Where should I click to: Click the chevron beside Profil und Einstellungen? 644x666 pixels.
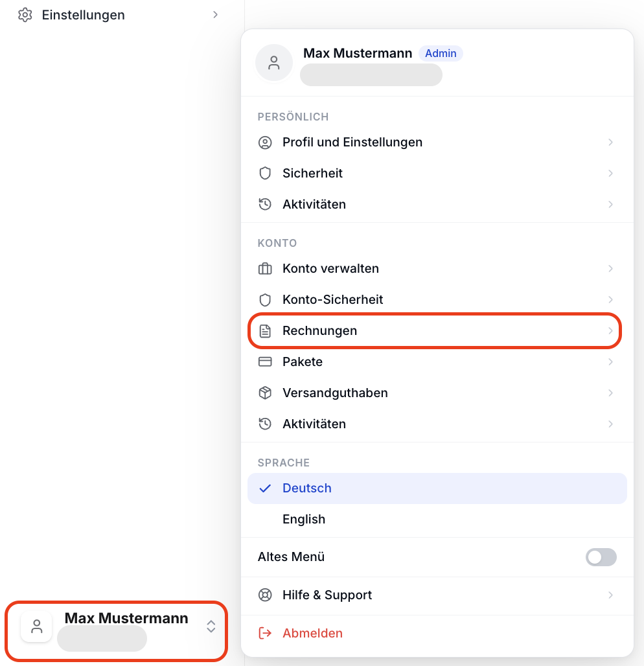[610, 143]
